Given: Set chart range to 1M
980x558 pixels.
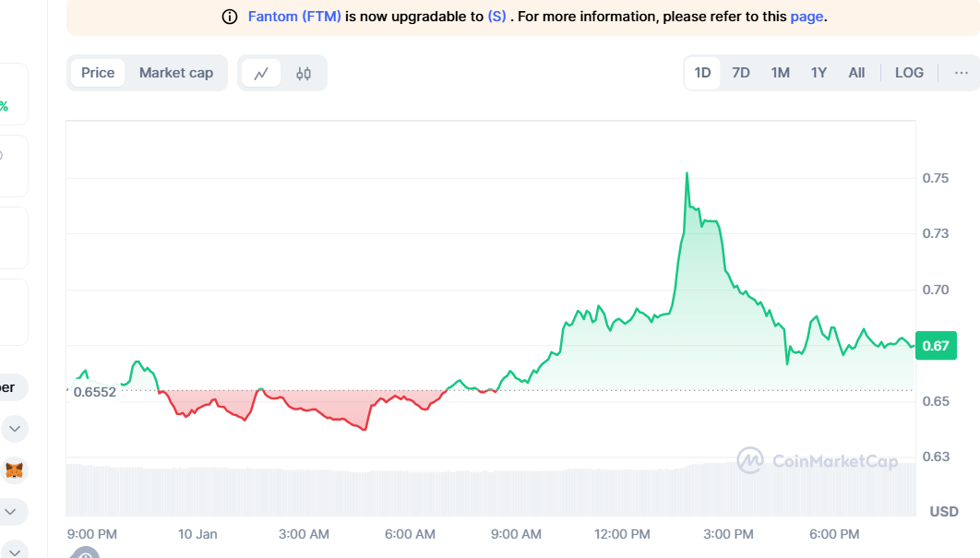Looking at the screenshot, I should (x=780, y=73).
